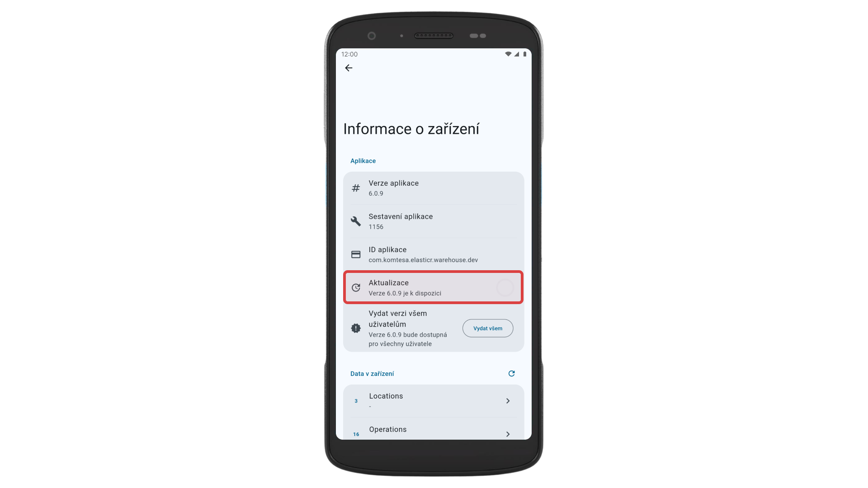868x488 pixels.
Task: Tap the Aktualizace loading spinner
Action: [x=505, y=287]
